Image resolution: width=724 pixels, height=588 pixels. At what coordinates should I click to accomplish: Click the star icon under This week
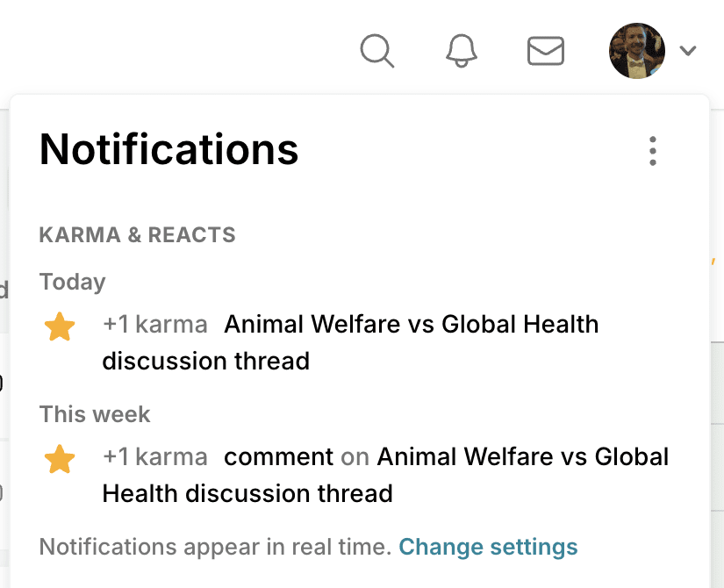click(x=60, y=459)
